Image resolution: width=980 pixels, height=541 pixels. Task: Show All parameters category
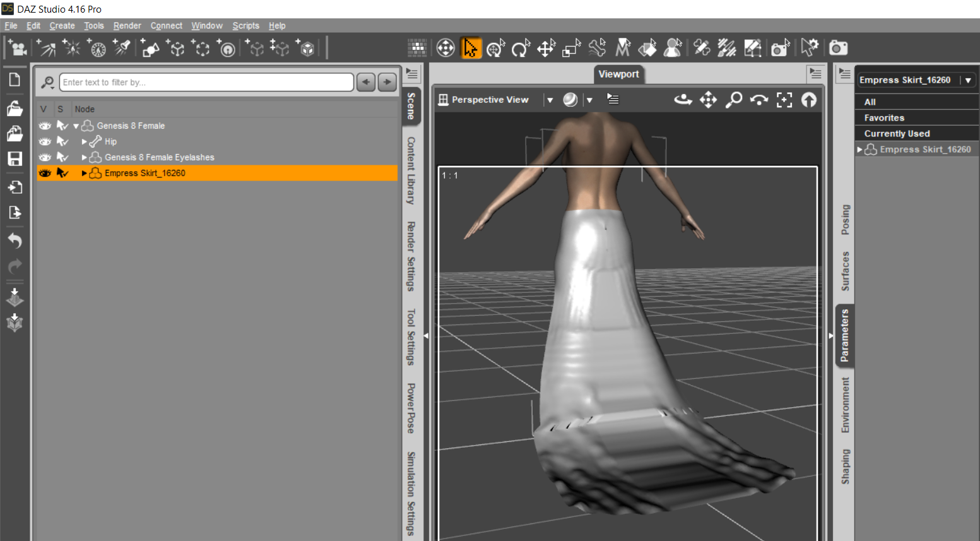point(917,102)
